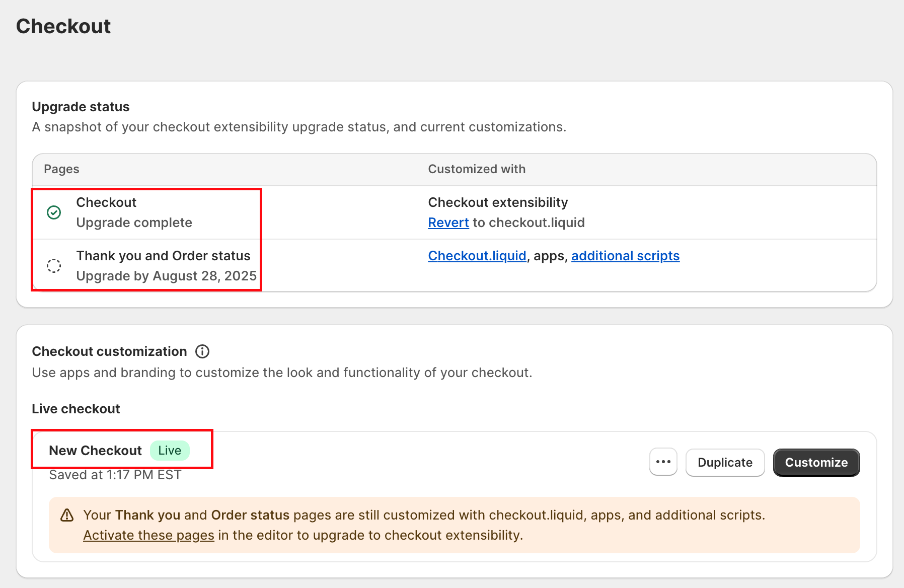Click the dashed pending circle status icon

click(54, 266)
